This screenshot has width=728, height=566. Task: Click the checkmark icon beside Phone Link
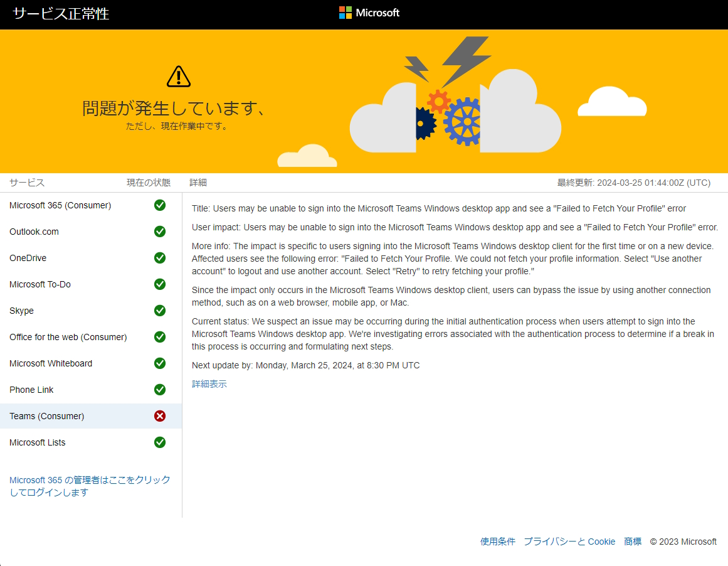tap(160, 390)
